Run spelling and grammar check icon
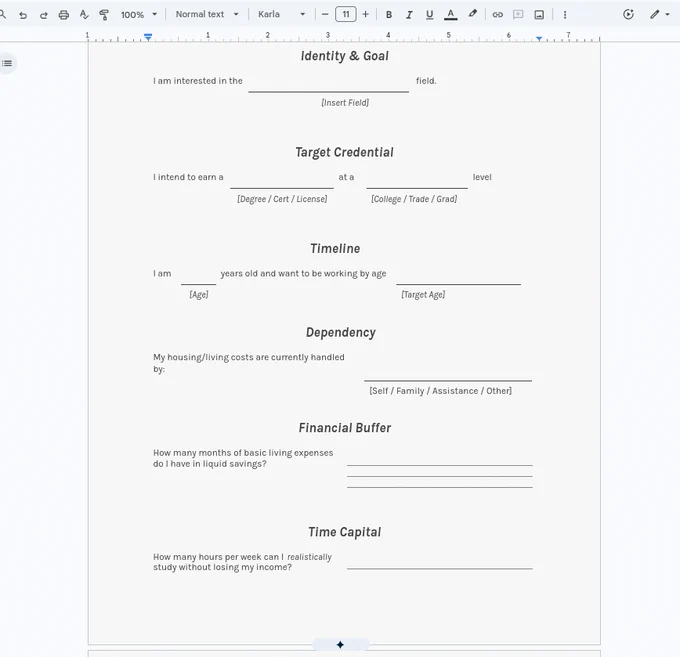This screenshot has width=680, height=657. pos(84,15)
